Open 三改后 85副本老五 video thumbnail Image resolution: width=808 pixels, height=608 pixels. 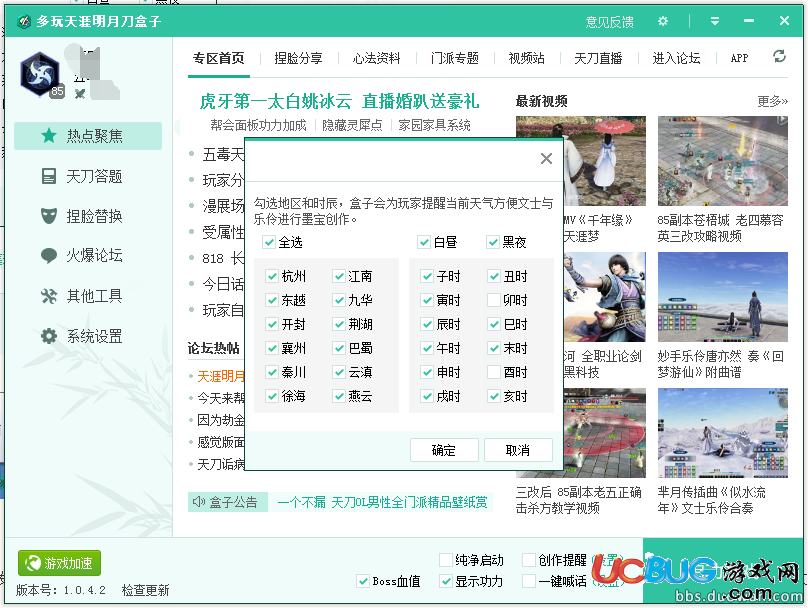pyautogui.click(x=605, y=433)
